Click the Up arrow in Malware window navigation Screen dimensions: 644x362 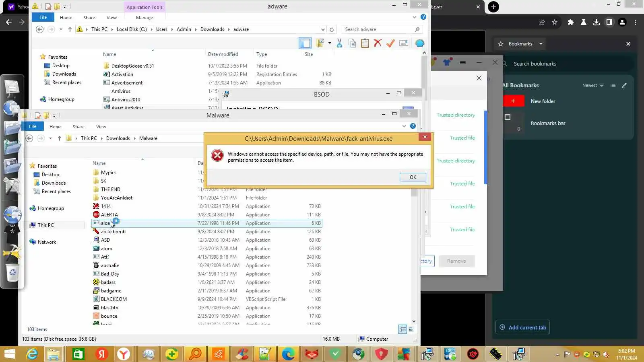(x=60, y=138)
